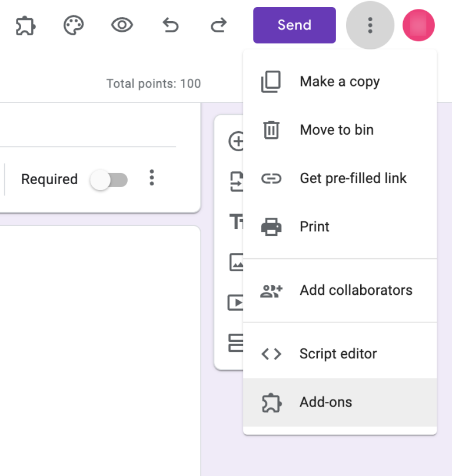The height and width of the screenshot is (476, 452).
Task: Undo the last change
Action: tap(169, 25)
